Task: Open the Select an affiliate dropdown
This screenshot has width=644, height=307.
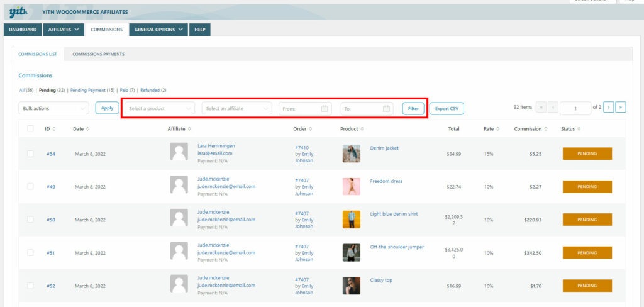Action: click(x=237, y=108)
